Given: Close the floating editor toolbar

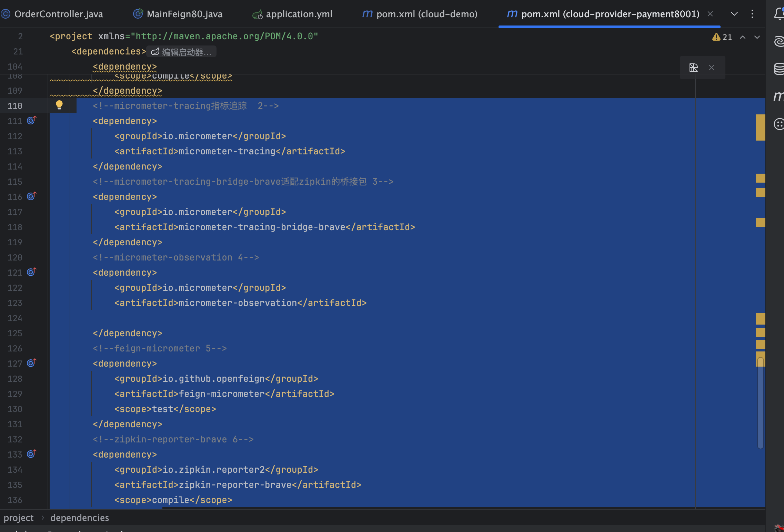Looking at the screenshot, I should tap(712, 68).
